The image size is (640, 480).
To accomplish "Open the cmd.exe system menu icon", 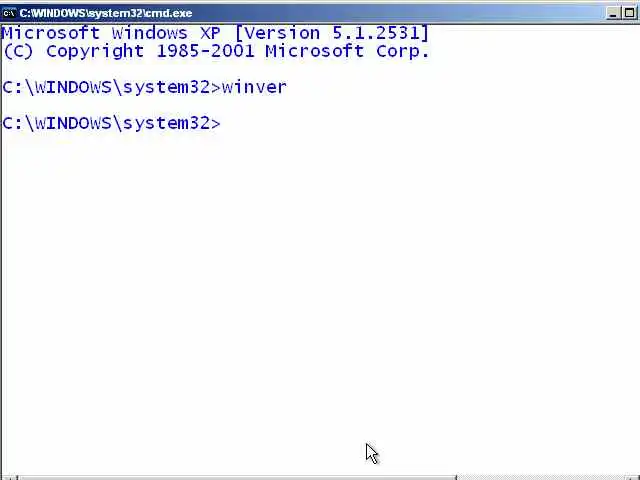I will click(x=9, y=13).
